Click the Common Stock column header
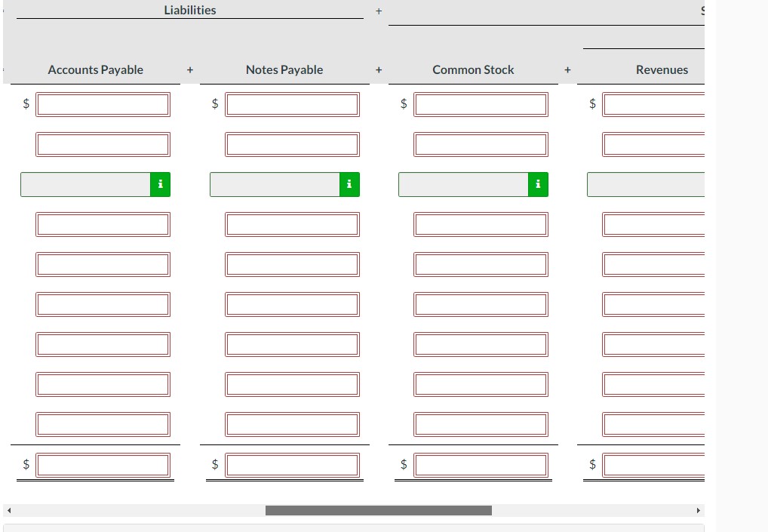 (x=473, y=69)
